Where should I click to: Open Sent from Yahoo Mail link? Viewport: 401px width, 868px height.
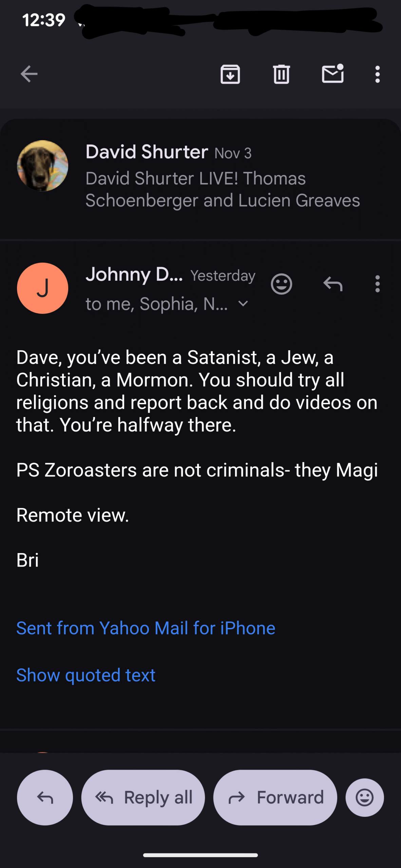click(x=146, y=628)
